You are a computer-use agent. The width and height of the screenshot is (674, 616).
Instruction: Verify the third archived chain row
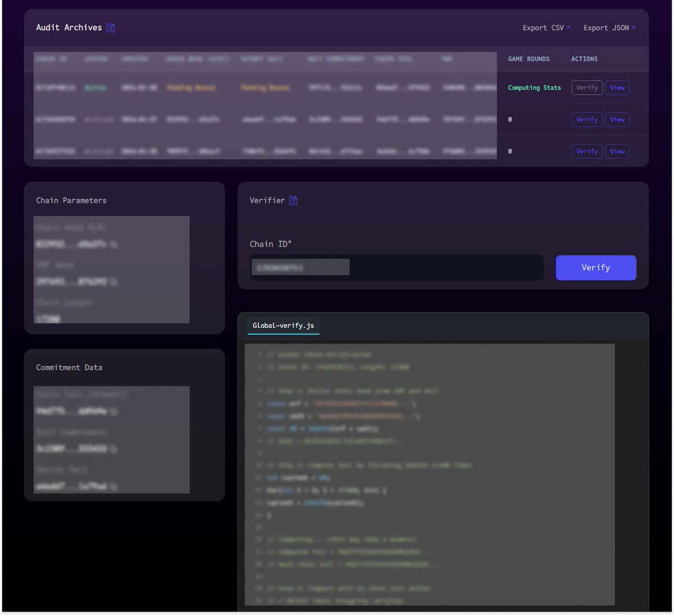click(x=587, y=151)
